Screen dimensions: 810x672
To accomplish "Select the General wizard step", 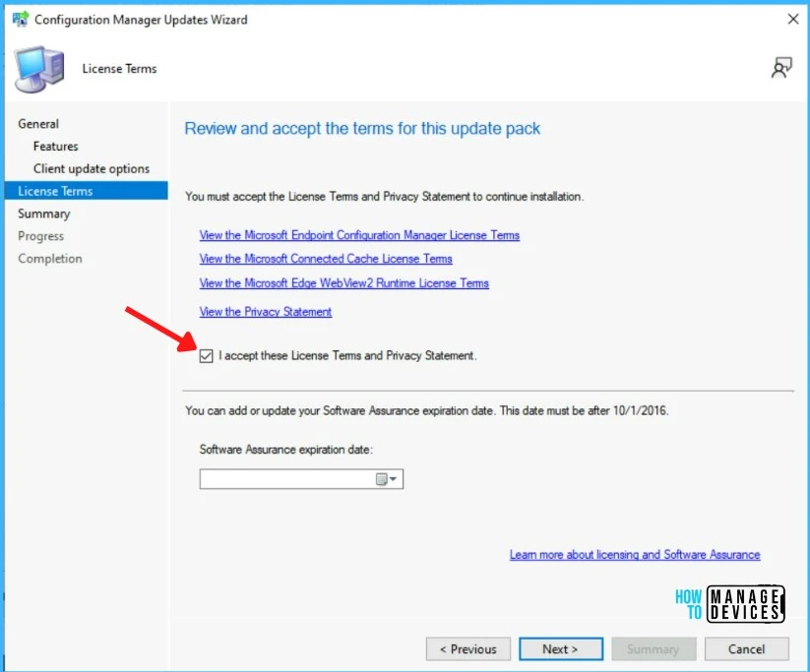I will tap(38, 124).
